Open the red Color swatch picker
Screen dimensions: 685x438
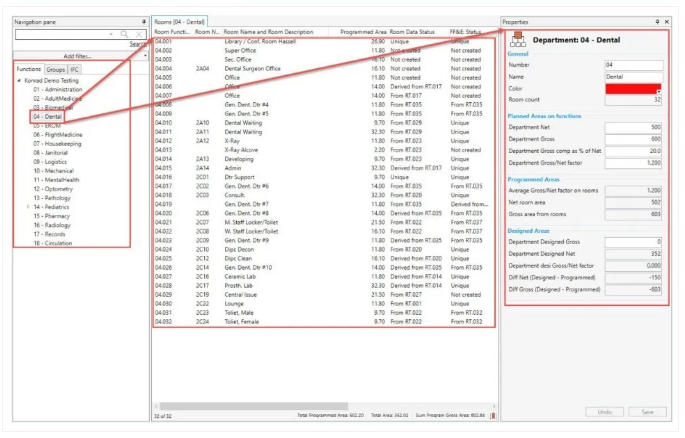633,89
